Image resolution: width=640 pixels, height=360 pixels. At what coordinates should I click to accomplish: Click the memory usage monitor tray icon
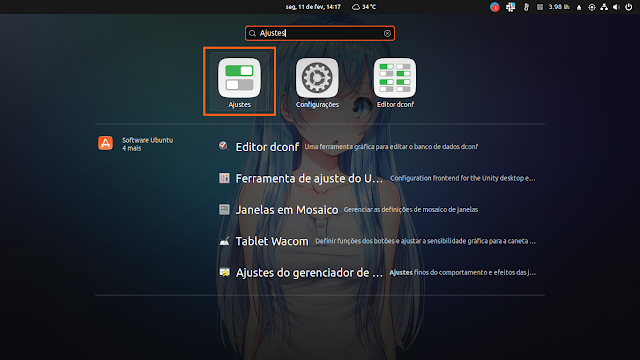pos(540,7)
